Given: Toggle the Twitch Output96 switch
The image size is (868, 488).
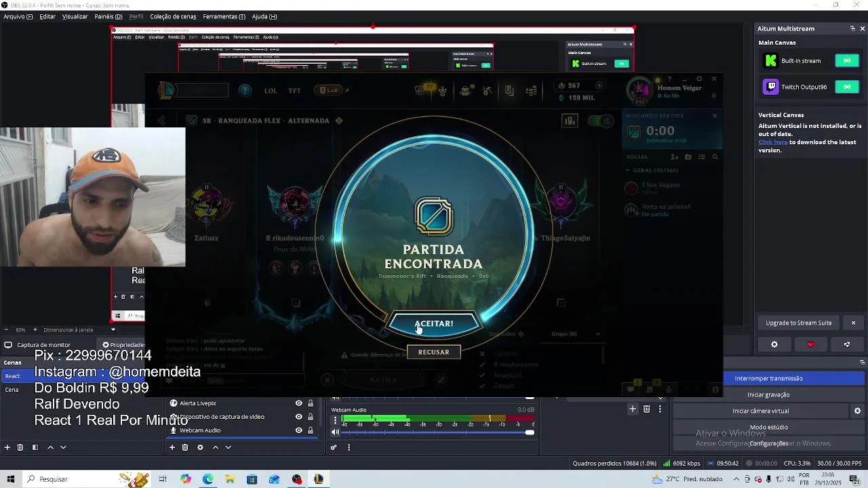Looking at the screenshot, I should point(847,87).
